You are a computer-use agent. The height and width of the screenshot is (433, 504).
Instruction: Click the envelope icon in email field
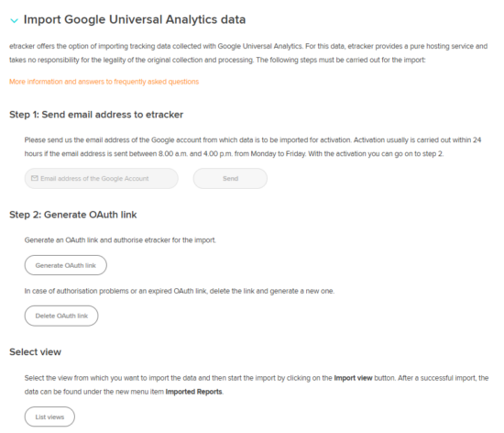[x=35, y=178]
